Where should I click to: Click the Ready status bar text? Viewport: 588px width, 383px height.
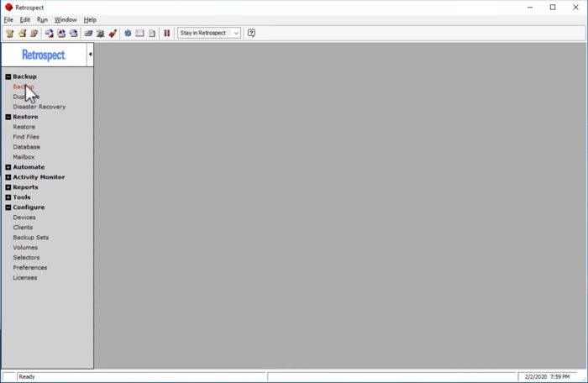27,376
